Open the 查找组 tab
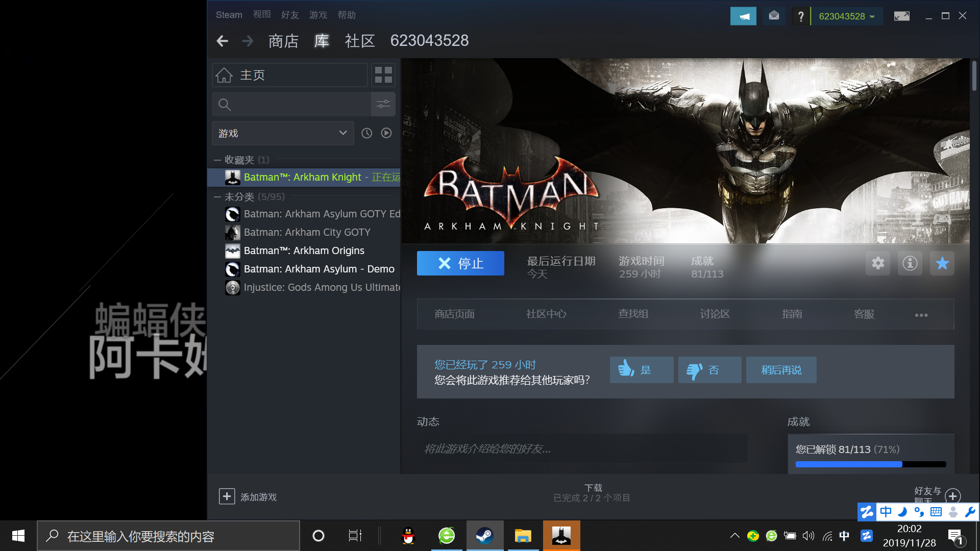 coord(633,314)
